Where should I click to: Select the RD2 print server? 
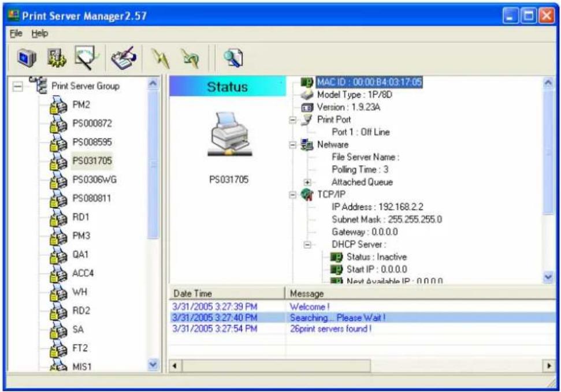coord(81,311)
